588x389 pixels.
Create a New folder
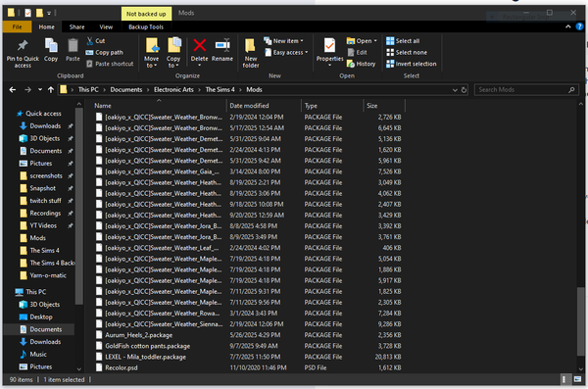251,53
